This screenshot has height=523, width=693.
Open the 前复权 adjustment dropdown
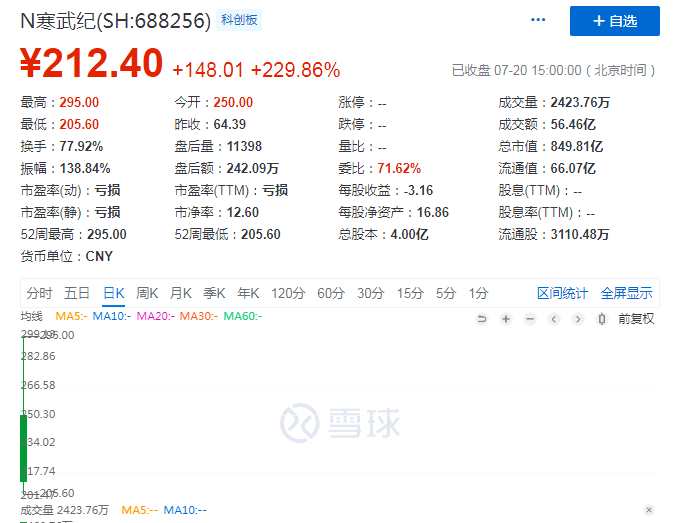point(636,319)
